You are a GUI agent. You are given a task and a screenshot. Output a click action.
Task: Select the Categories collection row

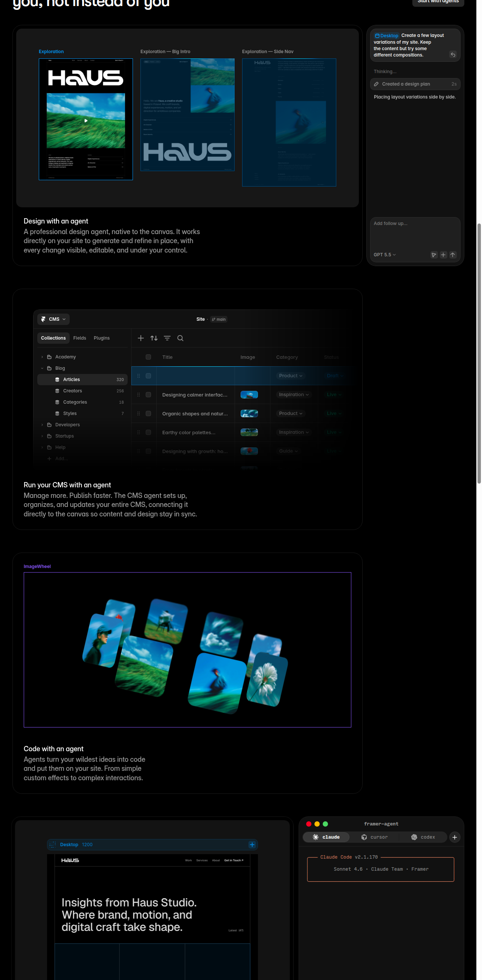82,402
